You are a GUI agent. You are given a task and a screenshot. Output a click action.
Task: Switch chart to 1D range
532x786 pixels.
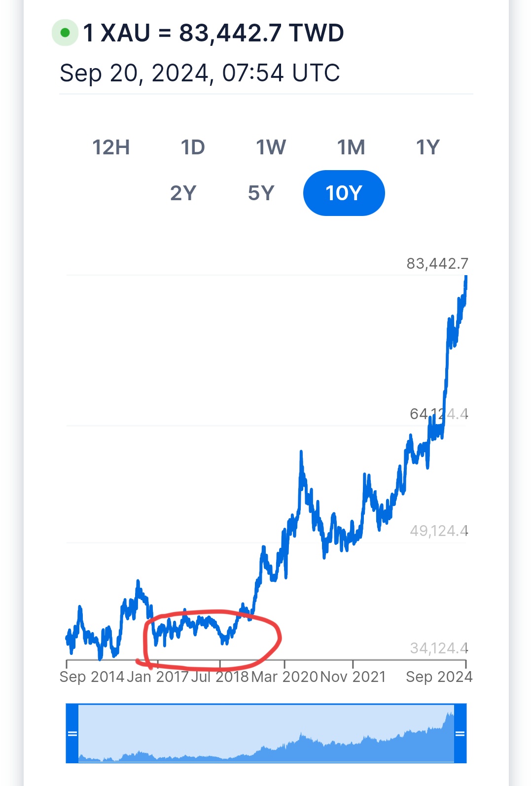[x=193, y=147]
